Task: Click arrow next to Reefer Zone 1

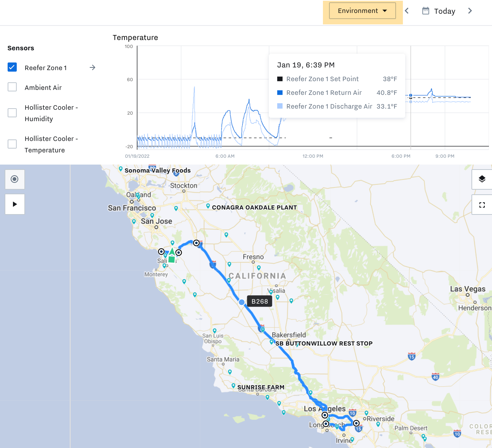Action: pyautogui.click(x=92, y=67)
